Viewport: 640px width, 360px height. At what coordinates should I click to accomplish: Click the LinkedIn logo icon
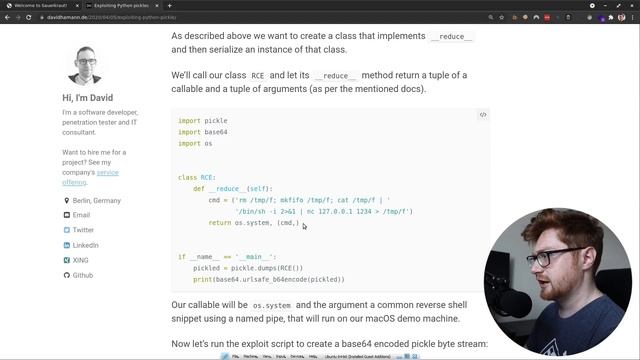(67, 245)
